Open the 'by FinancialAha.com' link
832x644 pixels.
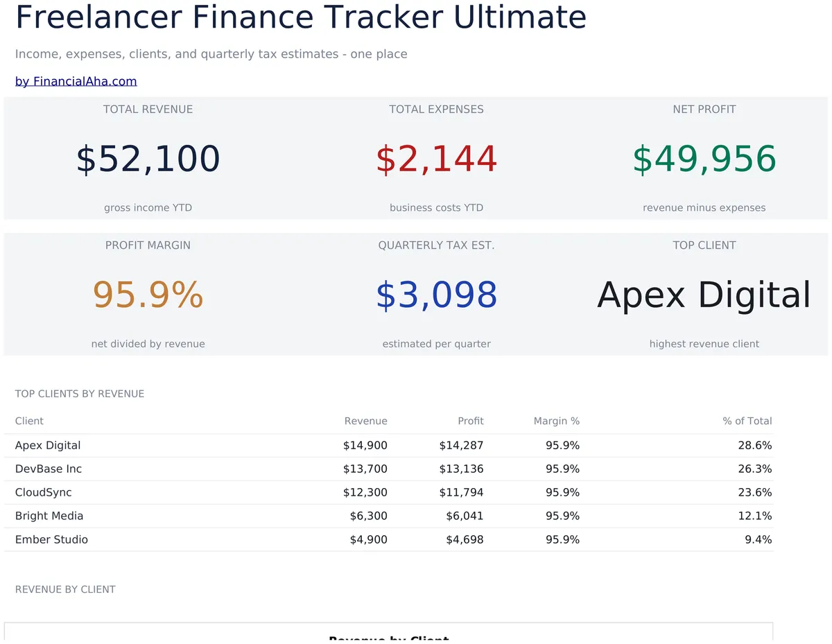click(76, 81)
